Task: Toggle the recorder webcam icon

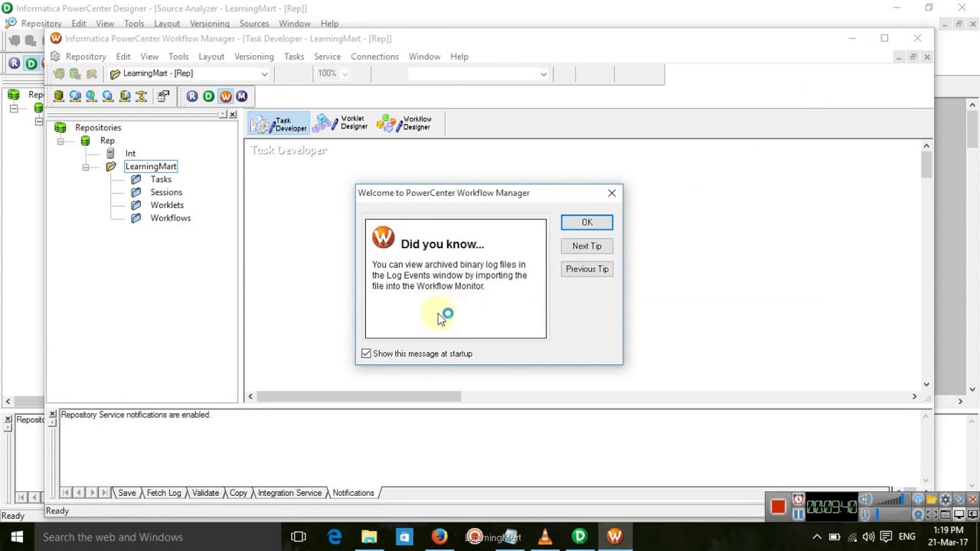Action: click(x=918, y=514)
